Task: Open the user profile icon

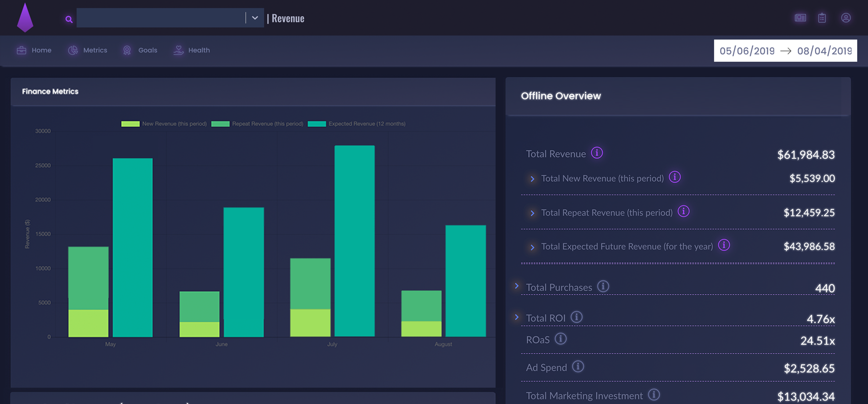Action: click(x=846, y=18)
